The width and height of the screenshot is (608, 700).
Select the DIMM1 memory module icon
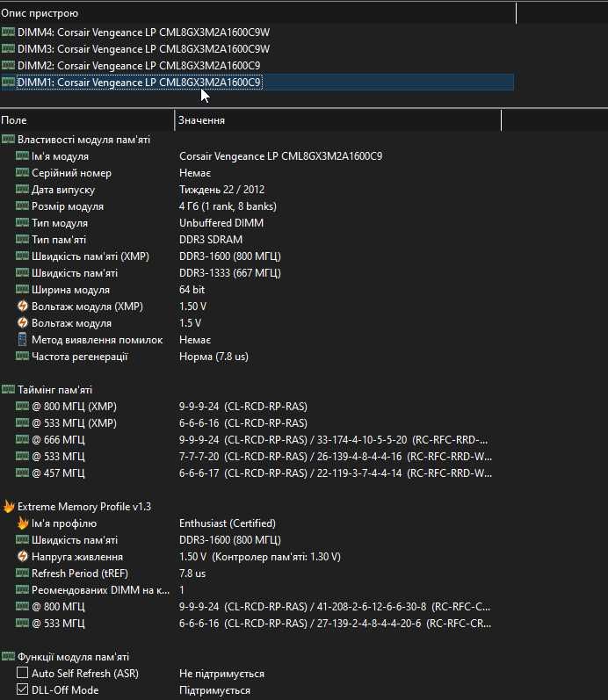point(8,83)
